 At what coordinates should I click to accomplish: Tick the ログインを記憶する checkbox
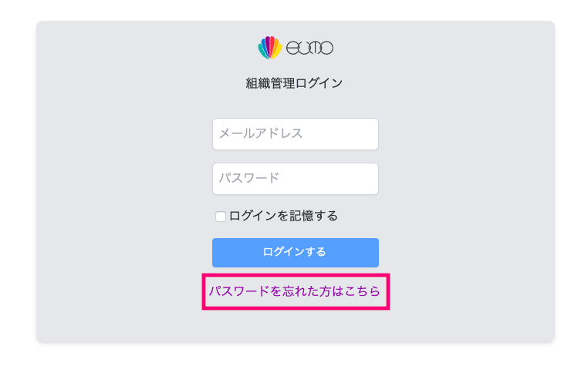point(221,217)
